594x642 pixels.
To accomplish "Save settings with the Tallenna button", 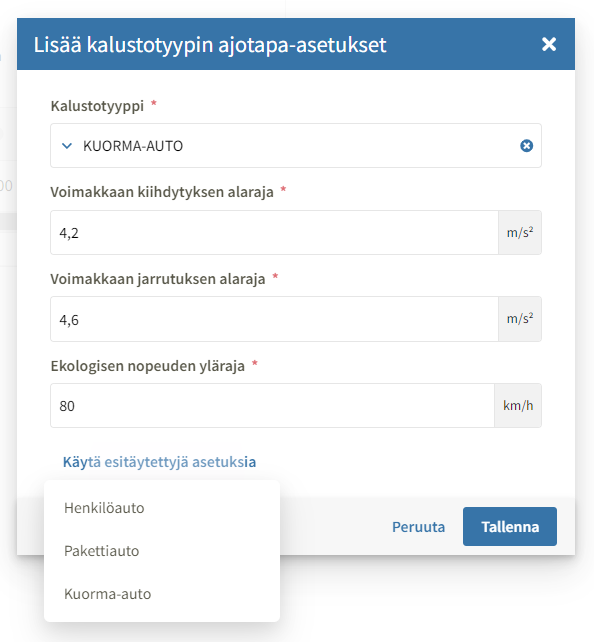I will [x=510, y=527].
